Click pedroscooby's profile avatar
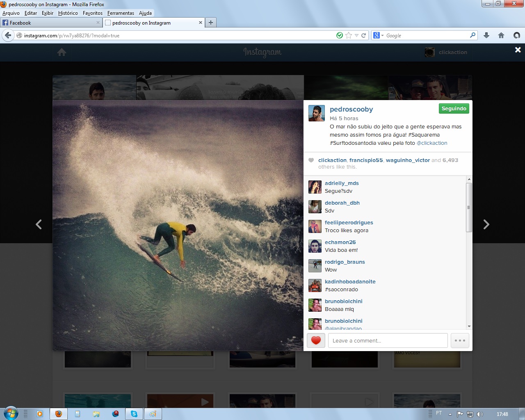 click(317, 113)
